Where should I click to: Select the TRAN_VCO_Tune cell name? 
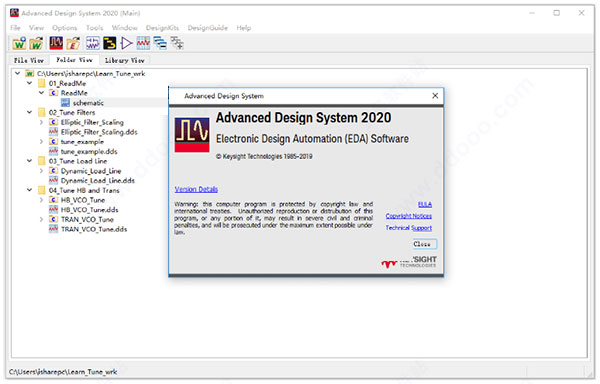click(x=87, y=219)
